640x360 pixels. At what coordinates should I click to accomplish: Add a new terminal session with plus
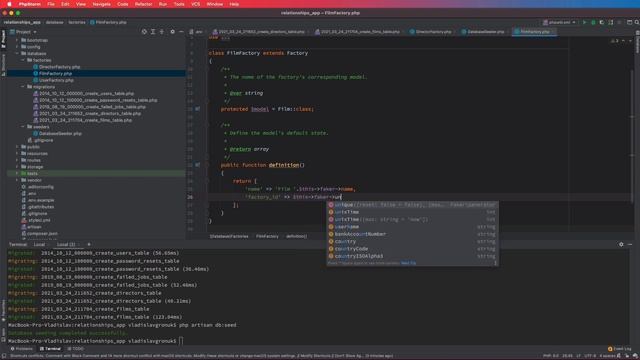[89, 244]
